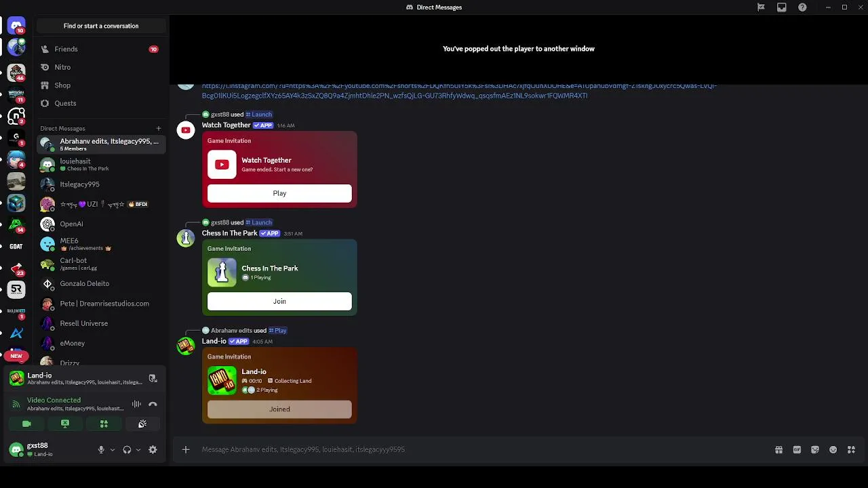Screen dimensions: 868x488
Task: Open the Inbox icon in title bar
Action: (782, 7)
